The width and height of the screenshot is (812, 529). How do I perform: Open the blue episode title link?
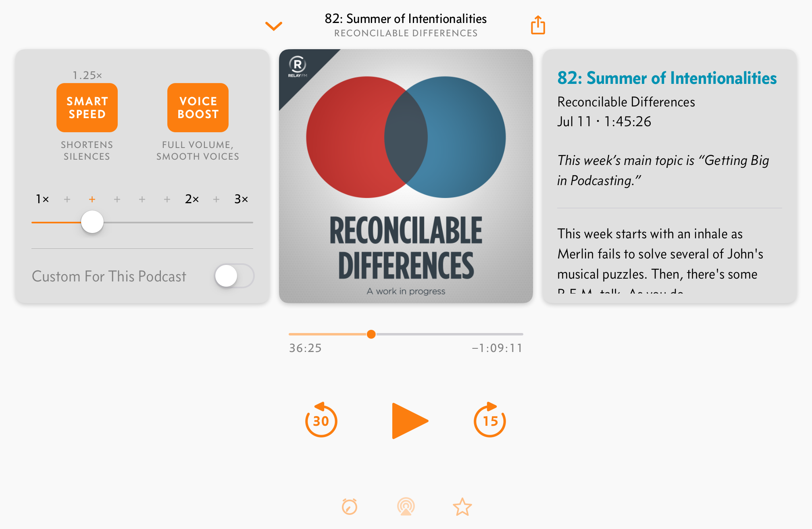click(x=667, y=78)
